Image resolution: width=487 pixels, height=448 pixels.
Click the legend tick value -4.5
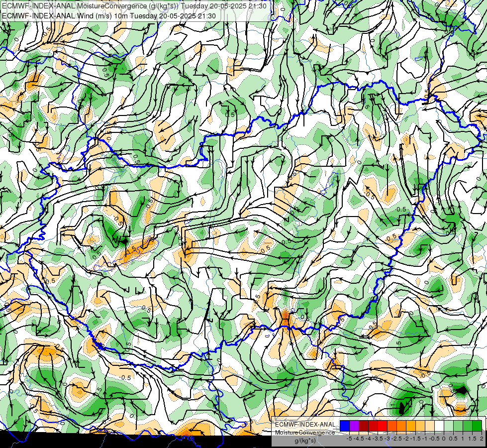coord(359,439)
